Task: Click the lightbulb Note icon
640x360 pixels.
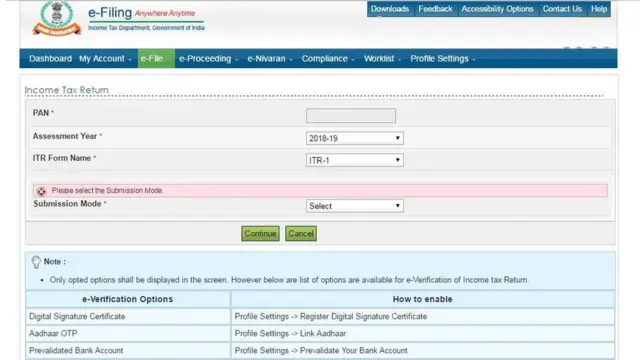Action: (x=36, y=262)
